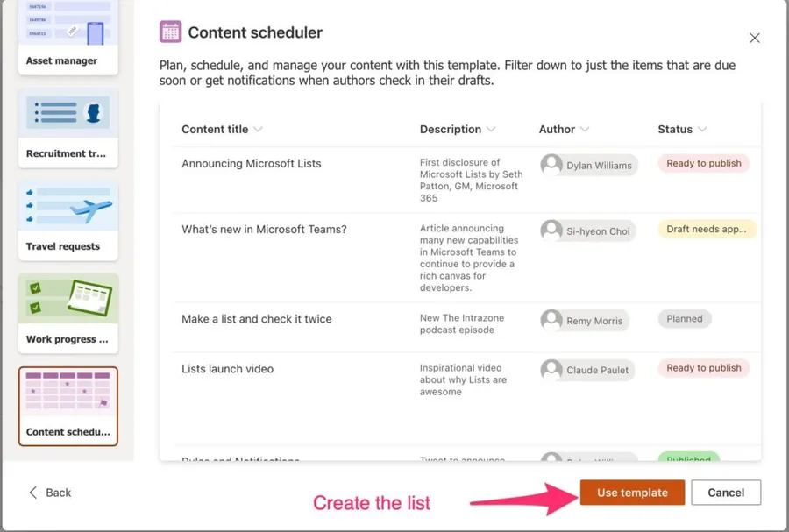The image size is (789, 532).
Task: Select the Recruitment tracker template
Action: (68, 128)
